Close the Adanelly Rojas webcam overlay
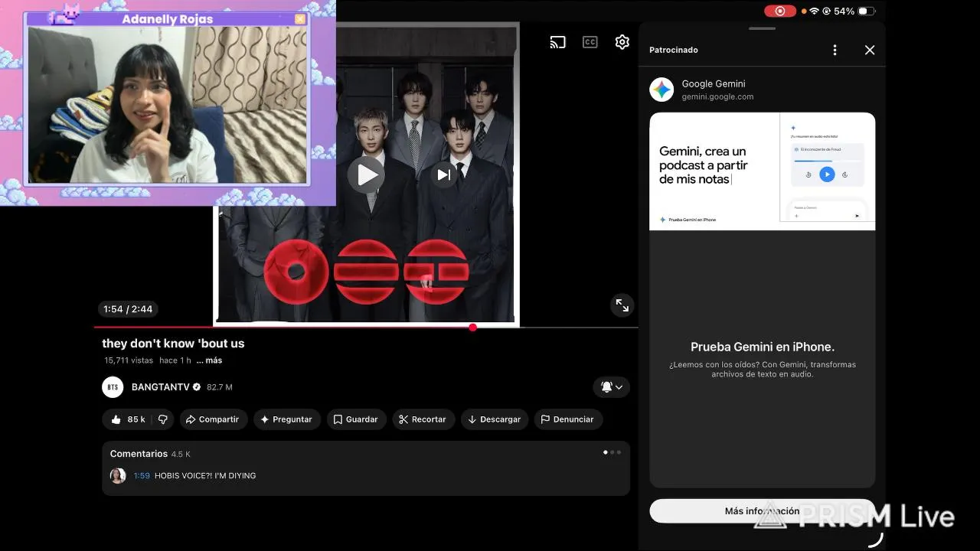The height and width of the screenshot is (551, 980). click(x=300, y=19)
